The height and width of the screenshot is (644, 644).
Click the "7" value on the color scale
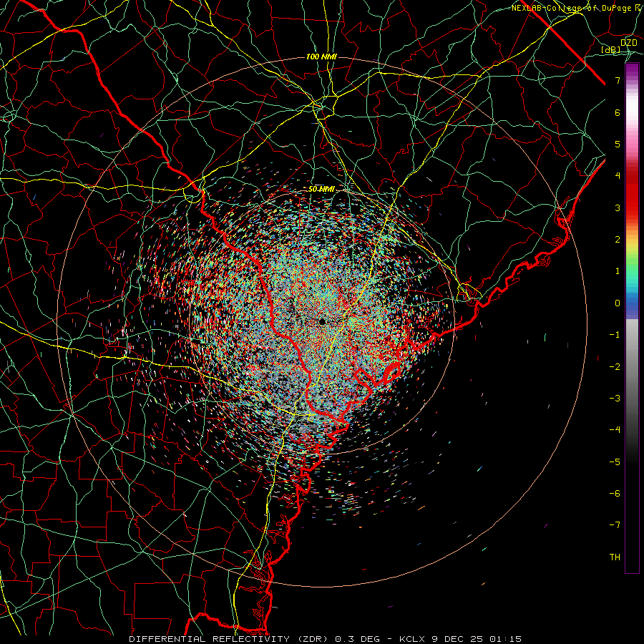coord(618,80)
